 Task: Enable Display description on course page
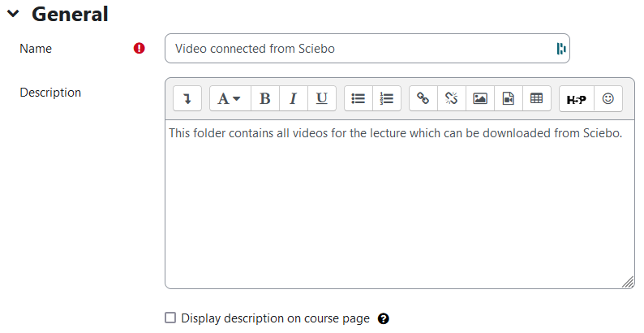[170, 318]
